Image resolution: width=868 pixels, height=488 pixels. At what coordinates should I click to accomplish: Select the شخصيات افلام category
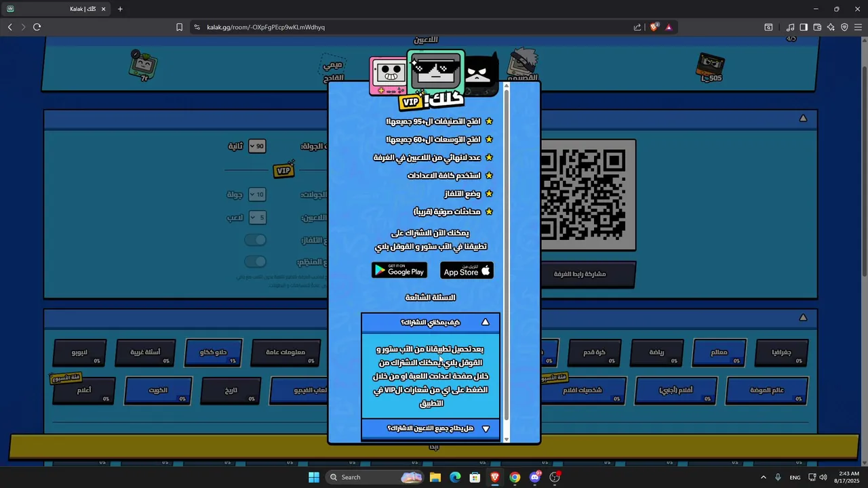583,390
